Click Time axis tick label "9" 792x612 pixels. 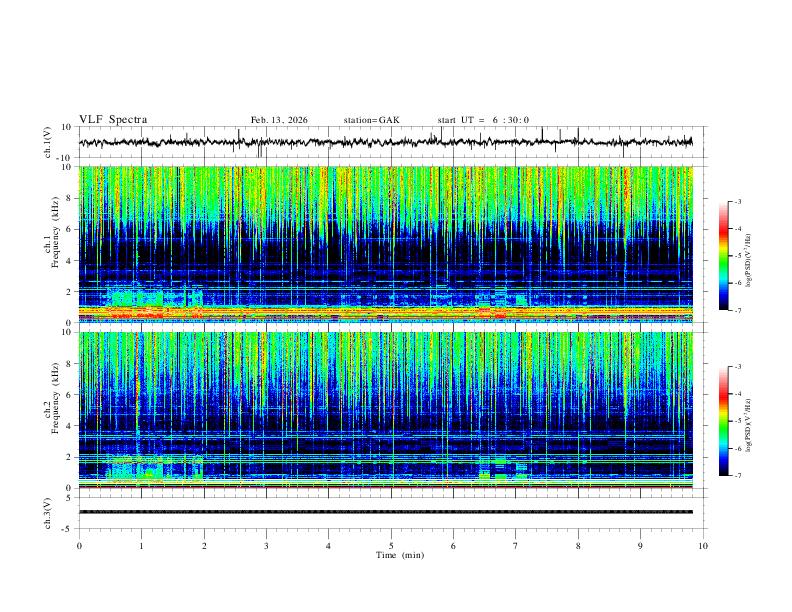tap(640, 546)
